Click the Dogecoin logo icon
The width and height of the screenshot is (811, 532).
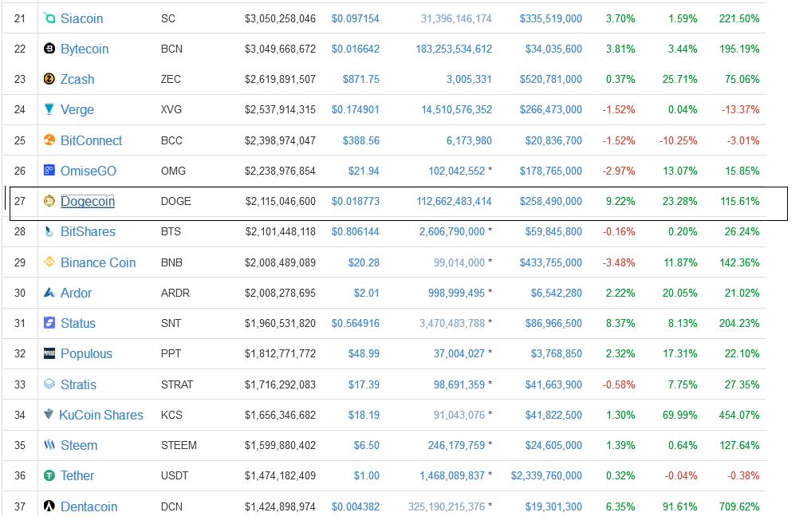[49, 201]
